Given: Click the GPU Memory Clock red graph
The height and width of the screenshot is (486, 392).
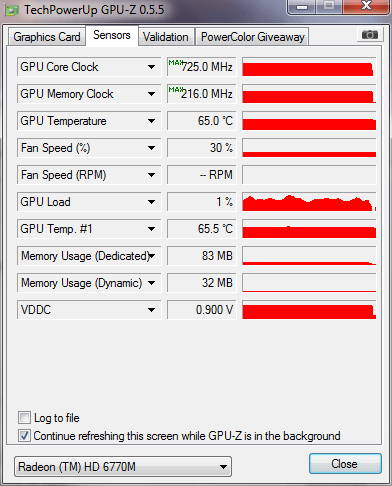Looking at the screenshot, I should pyautogui.click(x=309, y=94).
